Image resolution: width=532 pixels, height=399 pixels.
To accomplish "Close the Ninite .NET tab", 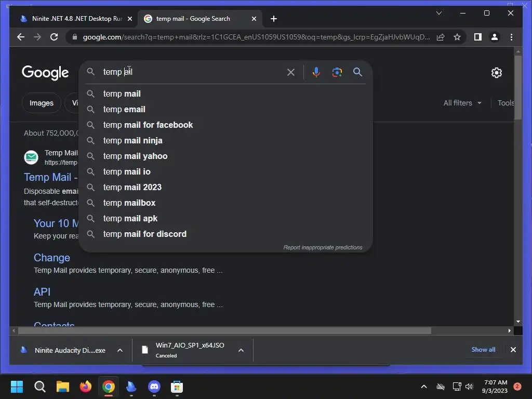I will [x=129, y=19].
